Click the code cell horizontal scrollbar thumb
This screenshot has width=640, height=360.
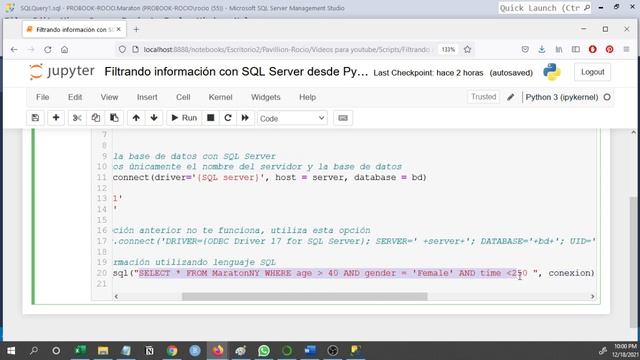point(304,296)
